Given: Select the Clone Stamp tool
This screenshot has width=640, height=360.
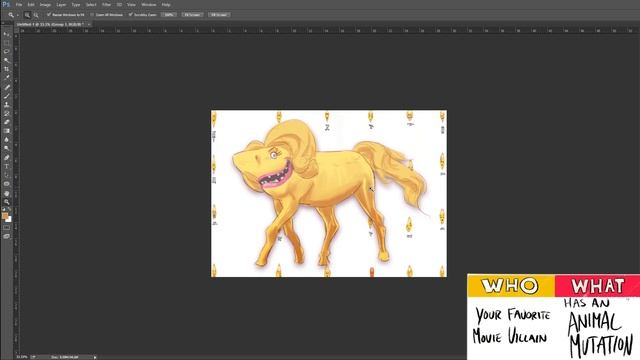Looking at the screenshot, I should [6, 104].
